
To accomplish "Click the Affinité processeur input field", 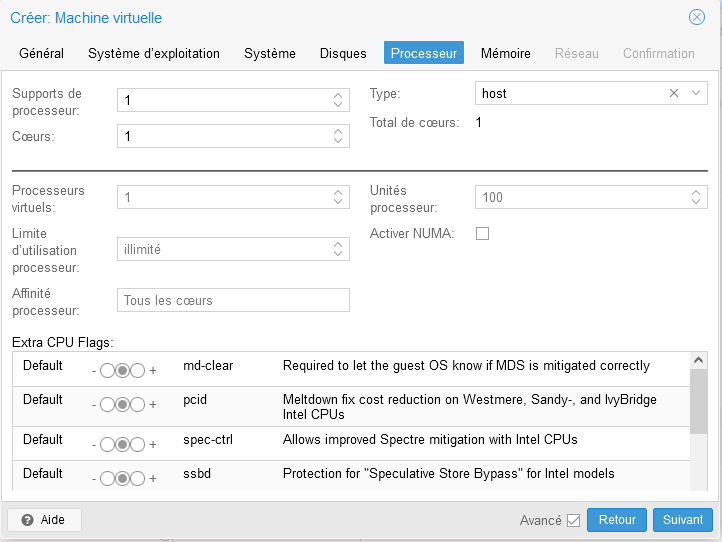I will coord(233,300).
